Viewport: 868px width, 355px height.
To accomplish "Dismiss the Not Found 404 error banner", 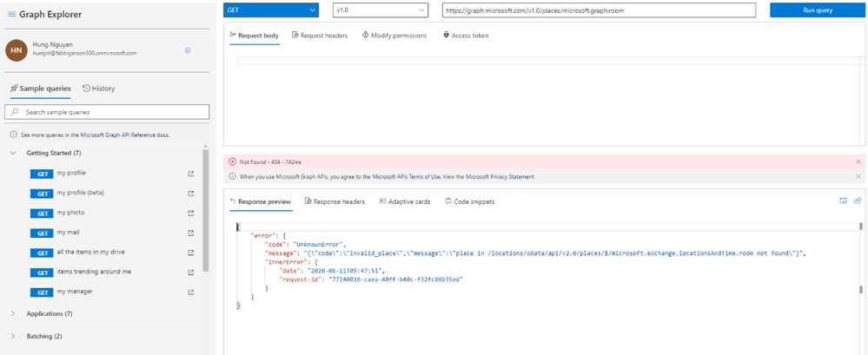I will (x=858, y=162).
